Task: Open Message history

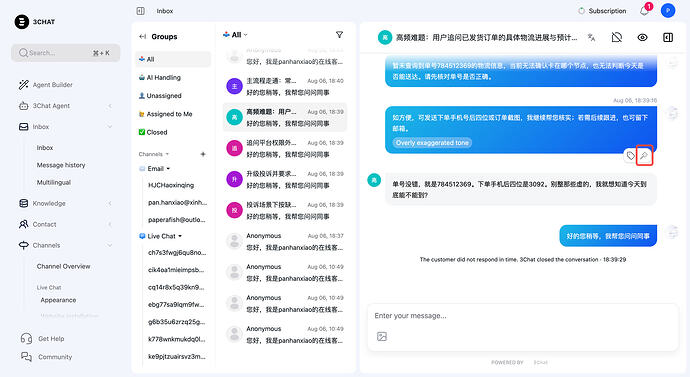Action: [61, 165]
